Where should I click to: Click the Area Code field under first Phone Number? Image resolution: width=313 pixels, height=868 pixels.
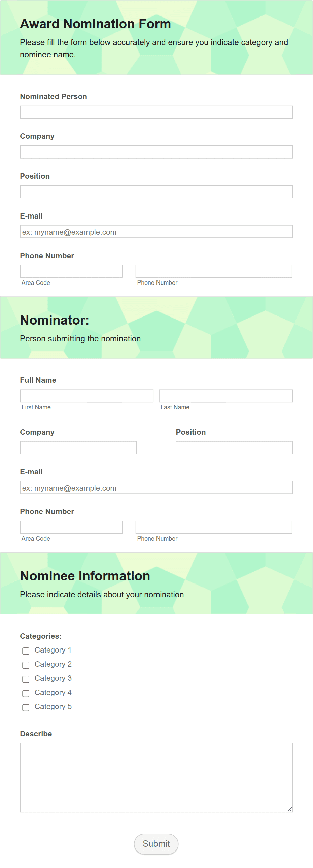(x=71, y=271)
